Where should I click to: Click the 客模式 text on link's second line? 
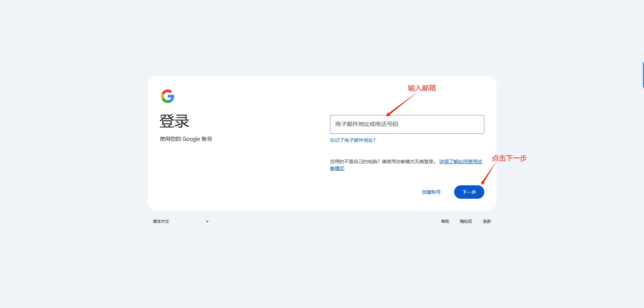point(337,169)
